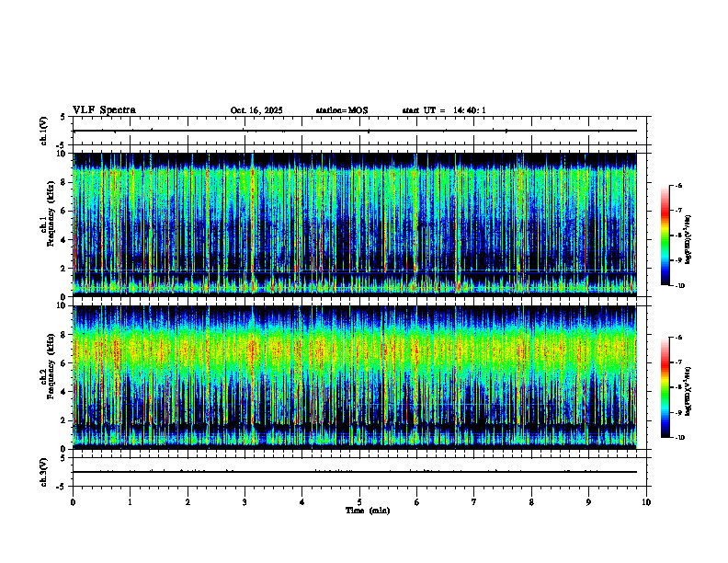
Task: Click time axis tick label "8"
Action: 531,502
